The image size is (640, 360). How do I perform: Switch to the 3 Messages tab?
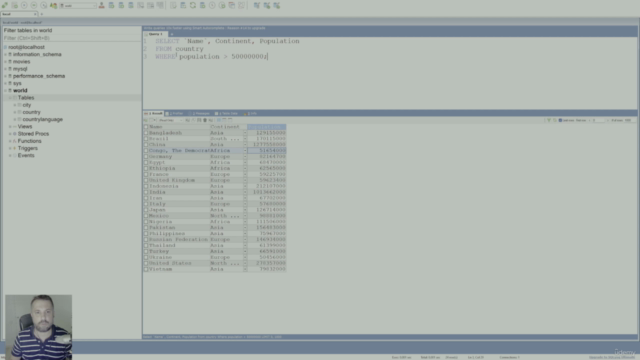(200, 113)
